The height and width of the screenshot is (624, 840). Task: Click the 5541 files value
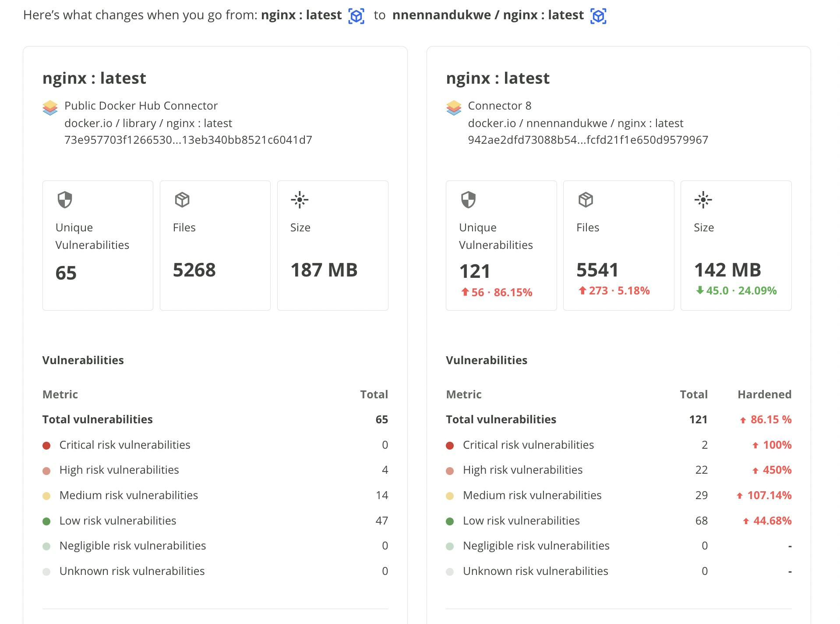click(x=597, y=270)
